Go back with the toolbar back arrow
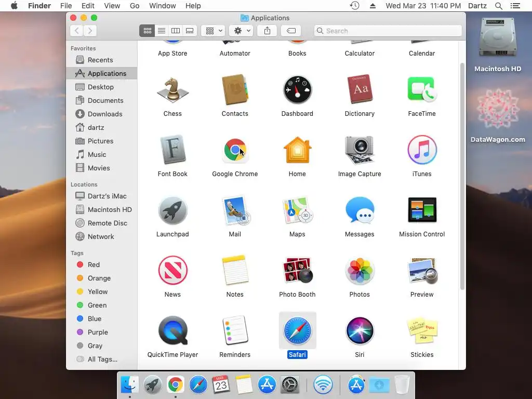 77,31
